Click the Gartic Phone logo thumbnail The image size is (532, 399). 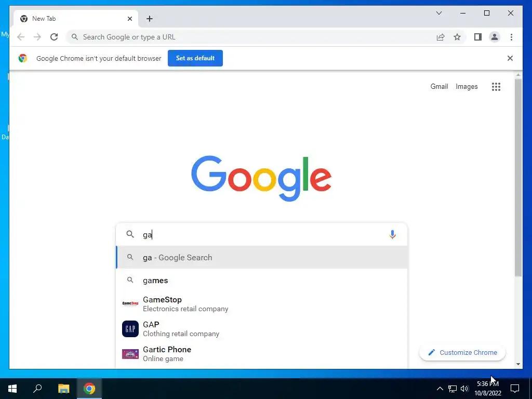tap(130, 354)
